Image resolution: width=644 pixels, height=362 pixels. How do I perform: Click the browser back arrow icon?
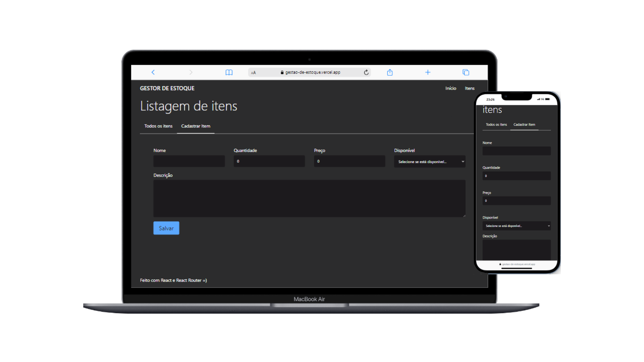coord(153,72)
